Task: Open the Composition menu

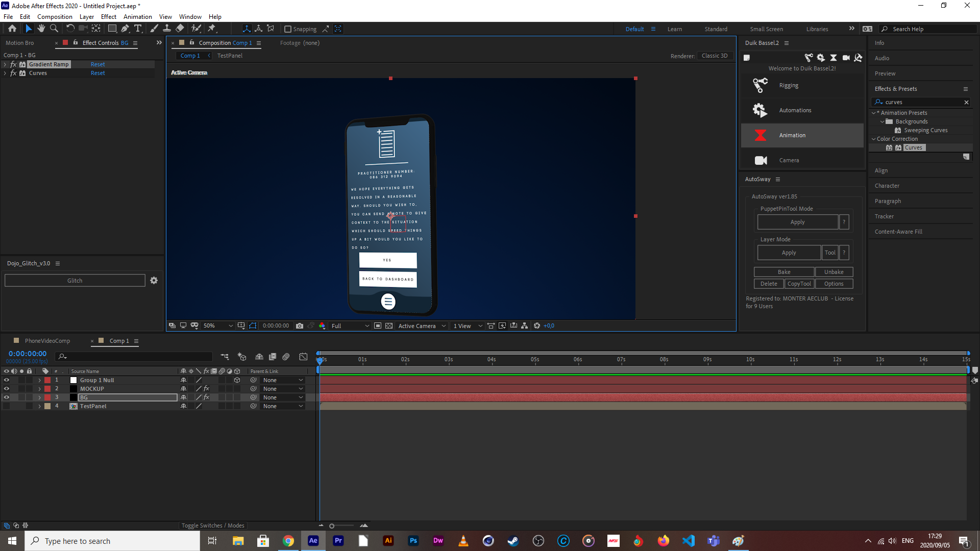Action: pyautogui.click(x=55, y=17)
